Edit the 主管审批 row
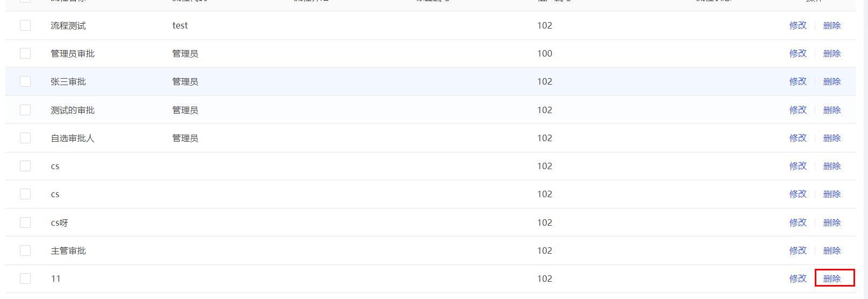The width and height of the screenshot is (868, 299). point(798,251)
